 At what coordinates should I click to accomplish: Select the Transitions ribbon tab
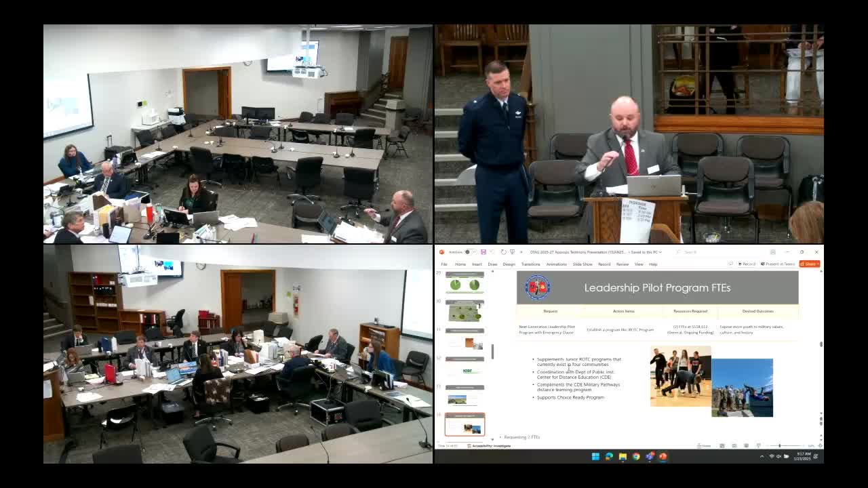coord(530,264)
